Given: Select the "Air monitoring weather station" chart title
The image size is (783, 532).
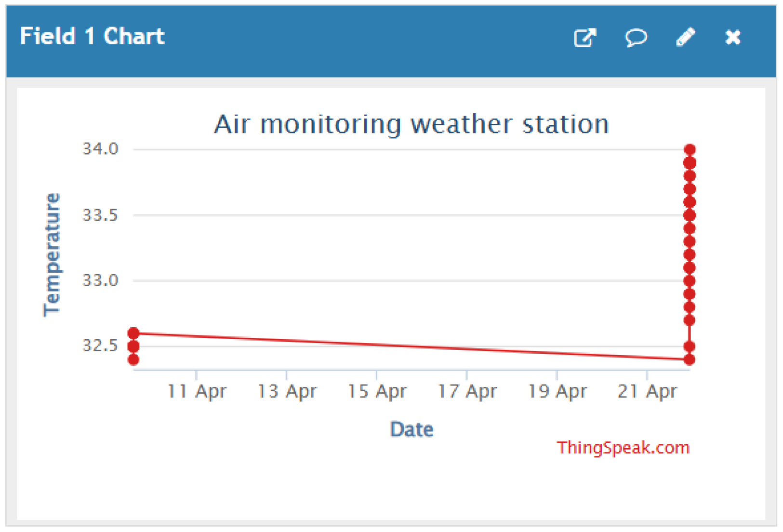Looking at the screenshot, I should tap(411, 124).
